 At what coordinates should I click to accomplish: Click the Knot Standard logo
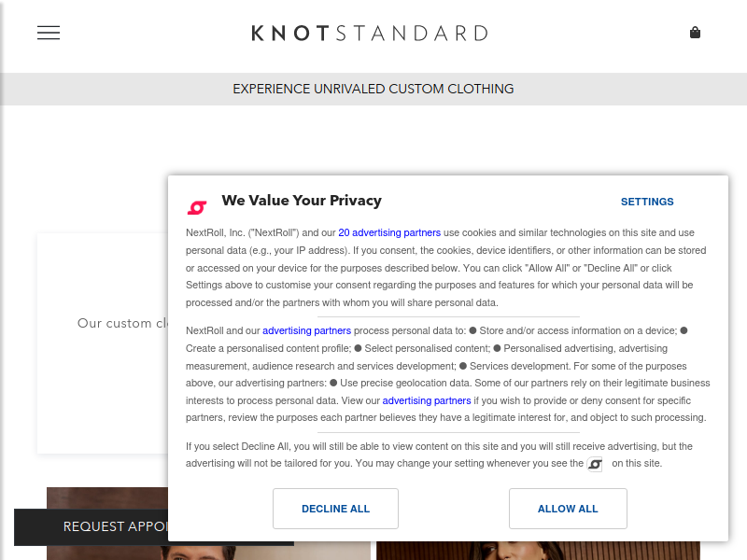(370, 34)
